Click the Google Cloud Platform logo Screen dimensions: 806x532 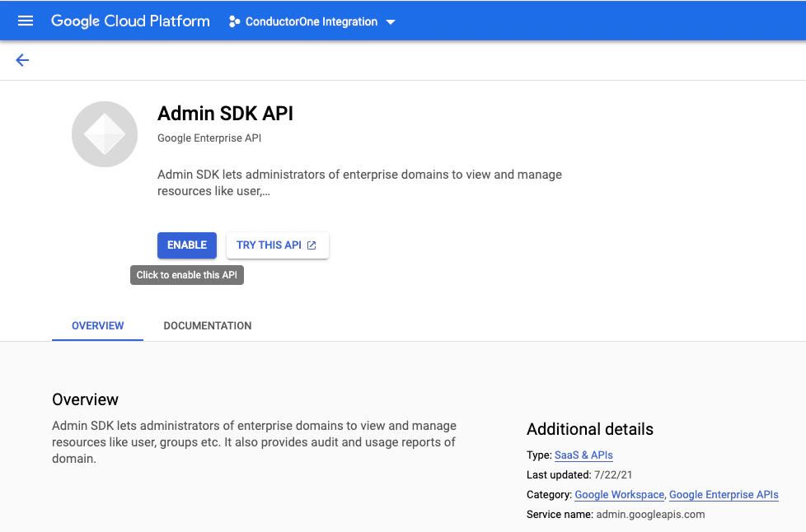[130, 21]
